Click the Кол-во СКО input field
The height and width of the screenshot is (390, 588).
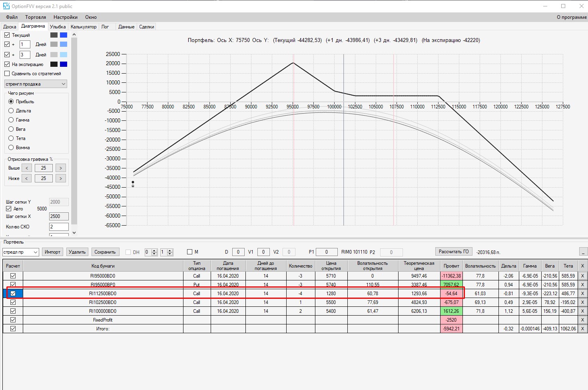tap(59, 227)
